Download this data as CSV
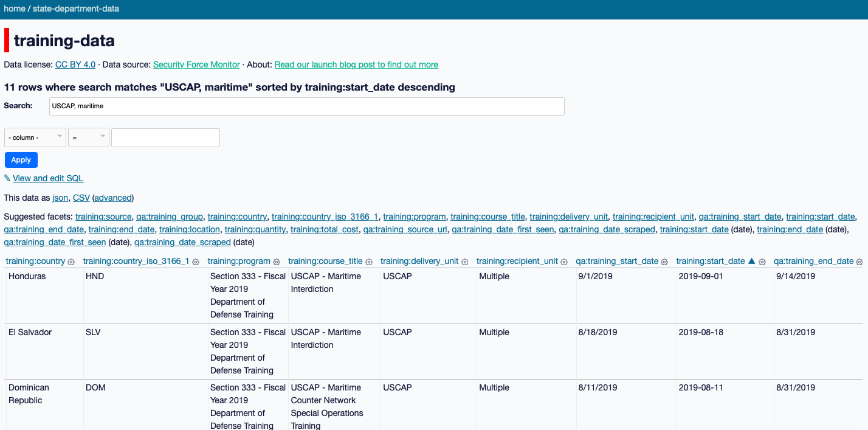 [81, 198]
